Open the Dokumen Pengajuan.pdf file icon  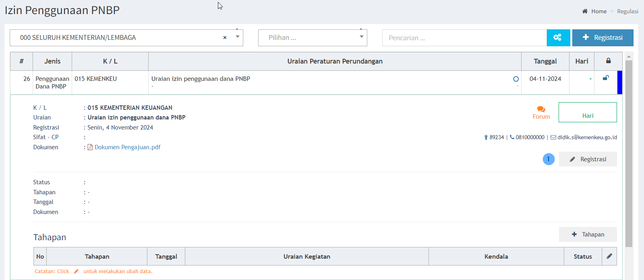coord(90,147)
